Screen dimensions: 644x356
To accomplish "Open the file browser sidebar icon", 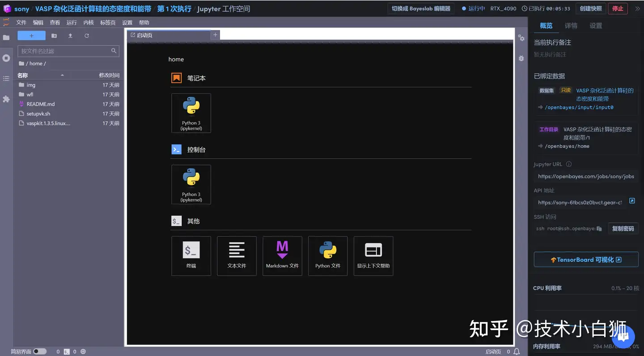I will point(6,38).
